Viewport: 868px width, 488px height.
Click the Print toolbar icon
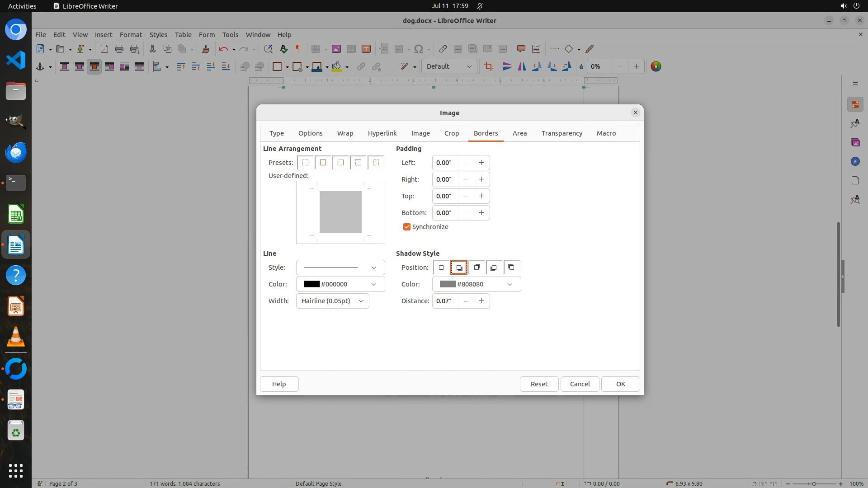(119, 49)
